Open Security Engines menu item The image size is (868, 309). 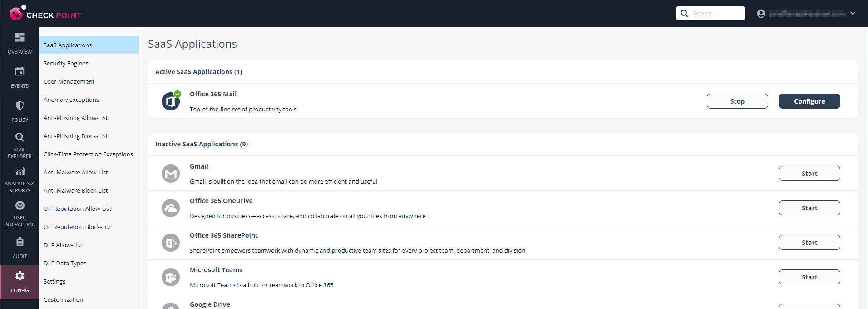click(x=89, y=63)
